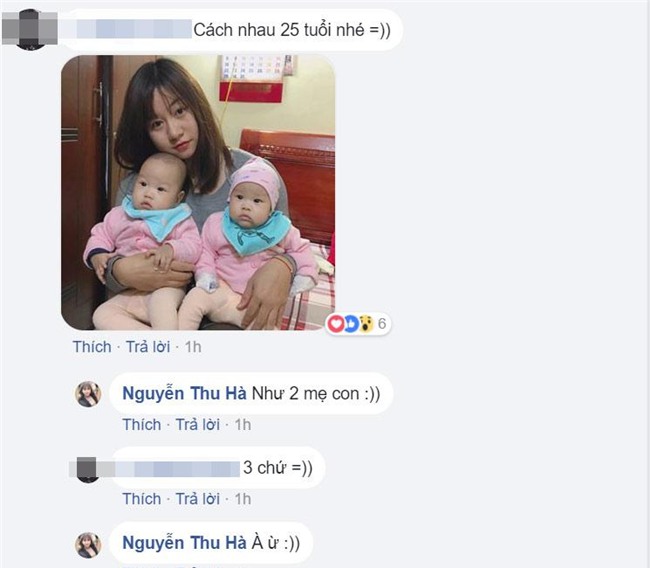
Task: Click Trả lời below the '3 chứ' reply
Action: point(198,499)
